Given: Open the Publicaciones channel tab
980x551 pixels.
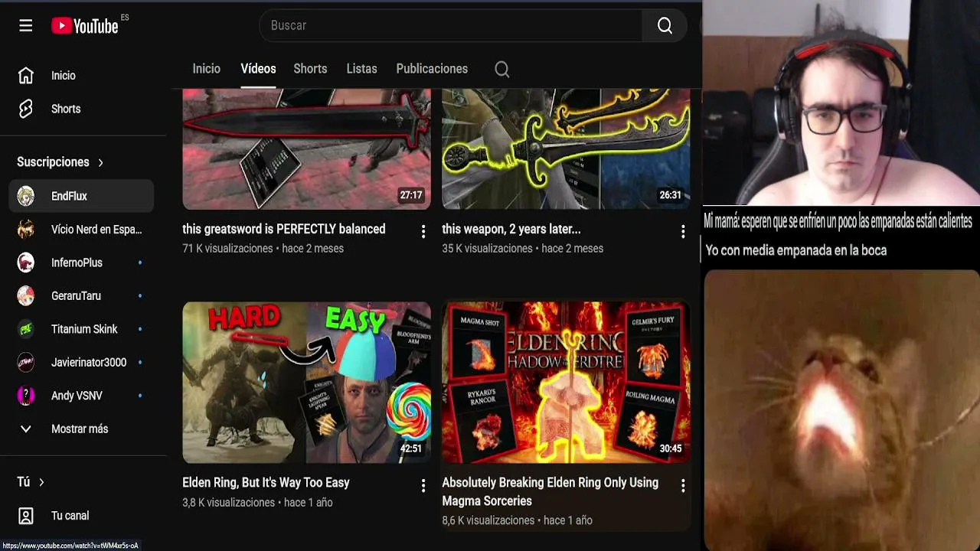Looking at the screenshot, I should point(432,69).
